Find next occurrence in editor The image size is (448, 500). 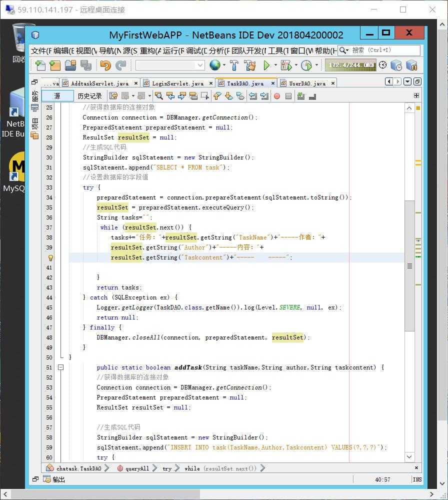182,95
